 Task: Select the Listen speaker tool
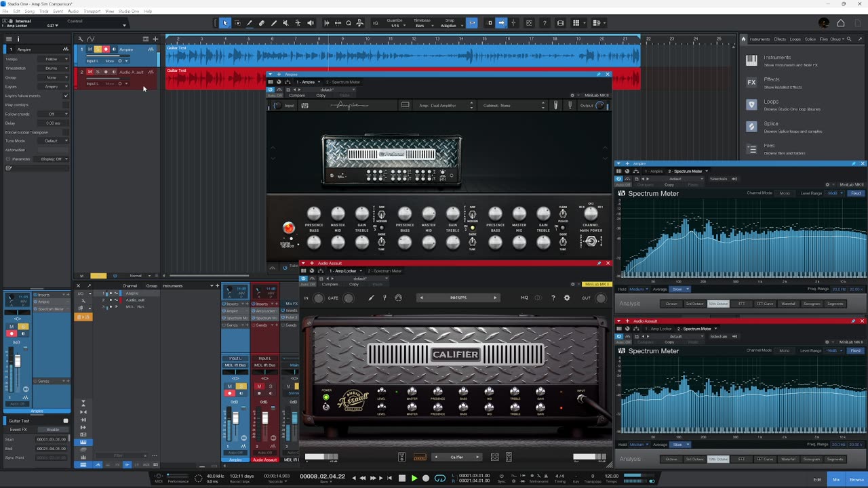(310, 23)
